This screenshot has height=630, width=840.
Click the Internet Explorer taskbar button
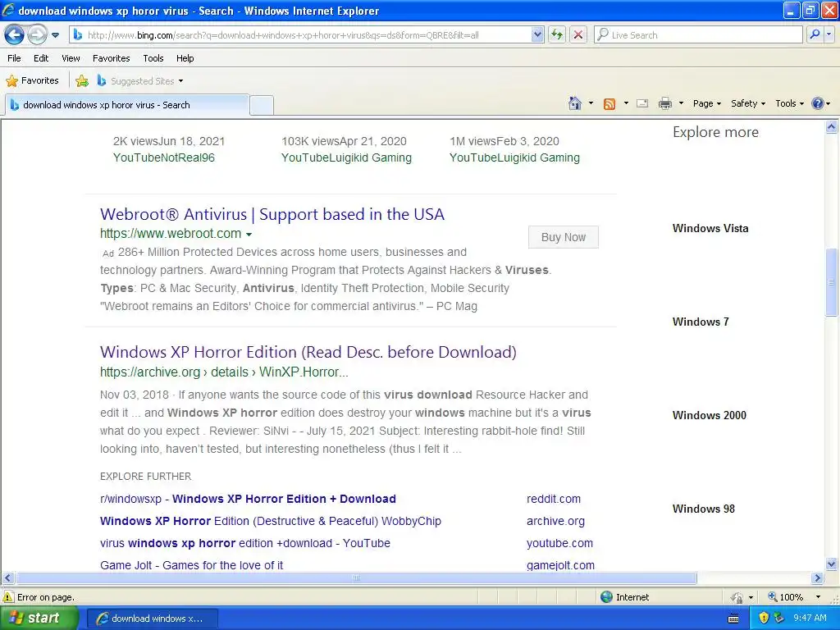pyautogui.click(x=152, y=619)
